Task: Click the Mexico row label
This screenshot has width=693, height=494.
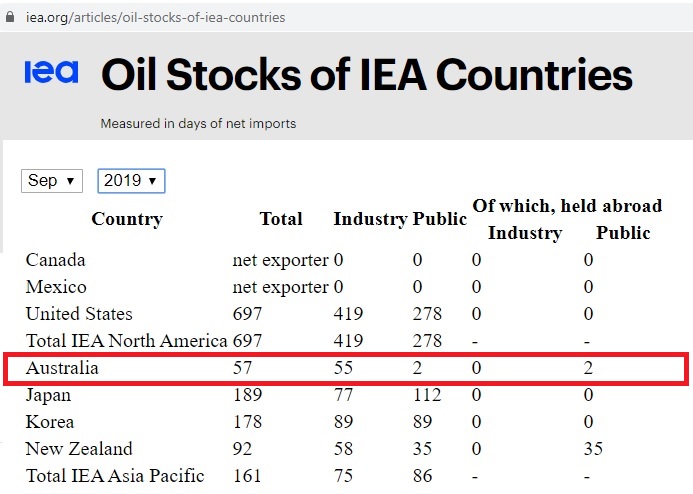Action: pos(56,287)
